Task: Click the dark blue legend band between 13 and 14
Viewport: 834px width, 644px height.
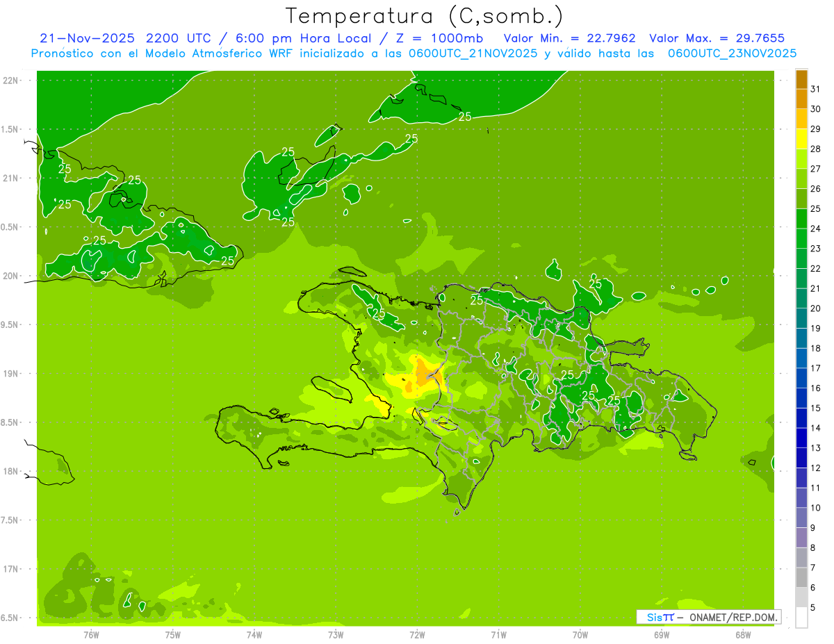Action: pos(801,438)
